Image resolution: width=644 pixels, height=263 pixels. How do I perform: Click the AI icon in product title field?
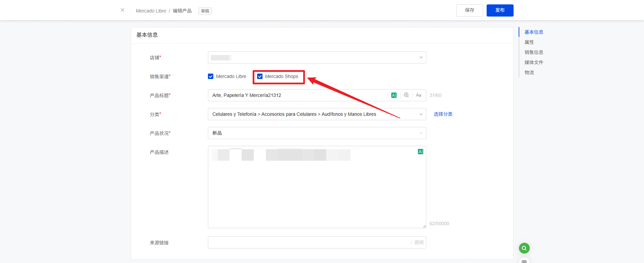point(394,95)
